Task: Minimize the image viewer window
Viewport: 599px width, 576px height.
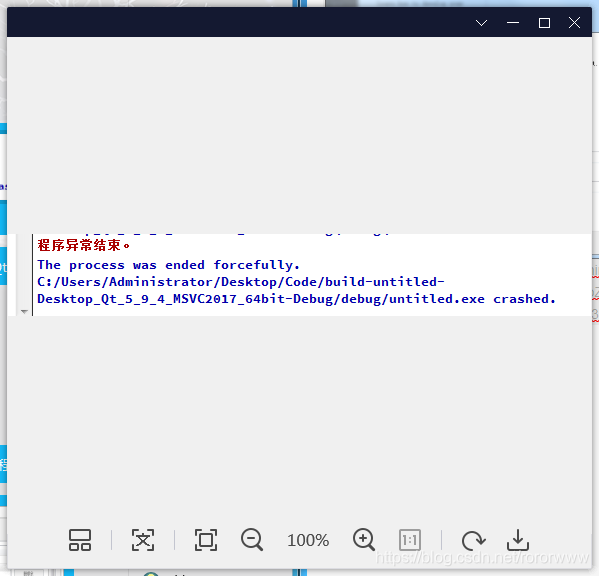Action: click(x=513, y=23)
